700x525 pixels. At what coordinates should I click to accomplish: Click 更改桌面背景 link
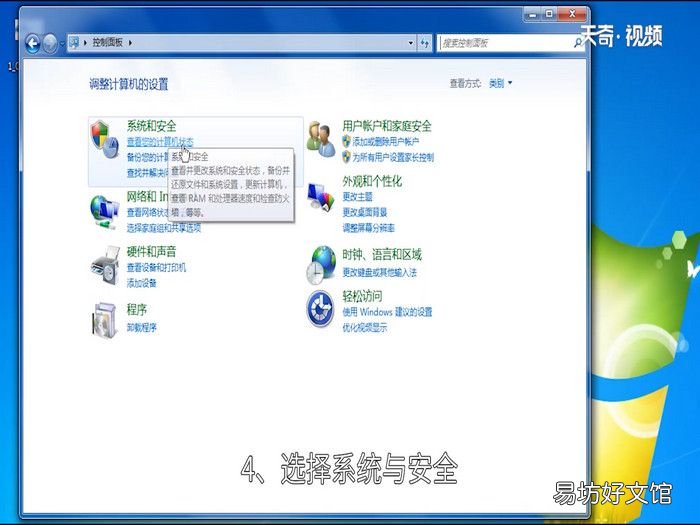[364, 212]
